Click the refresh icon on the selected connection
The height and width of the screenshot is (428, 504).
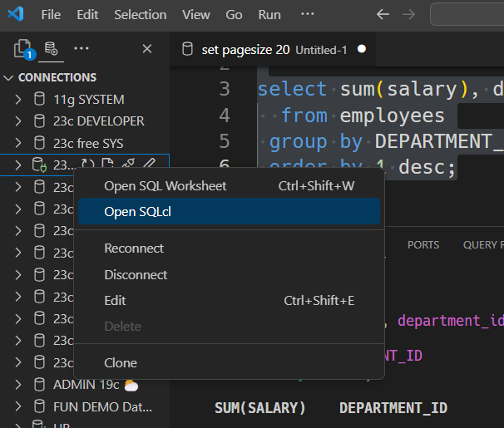click(x=87, y=165)
